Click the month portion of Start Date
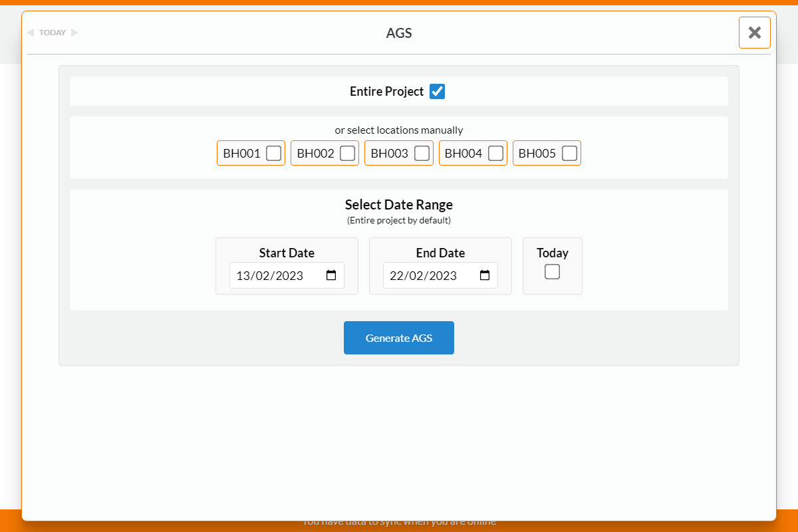Screen dimensions: 798x532 [263, 276]
